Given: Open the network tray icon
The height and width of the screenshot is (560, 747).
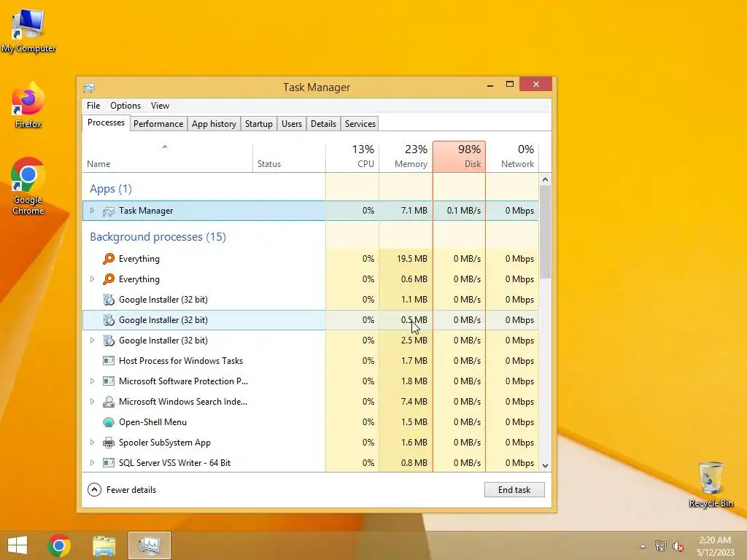Looking at the screenshot, I should click(660, 546).
